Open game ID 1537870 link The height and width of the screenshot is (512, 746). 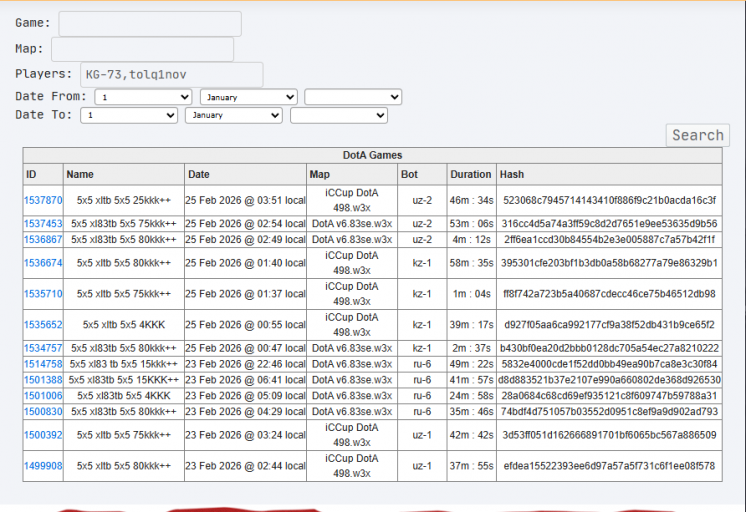tap(43, 200)
